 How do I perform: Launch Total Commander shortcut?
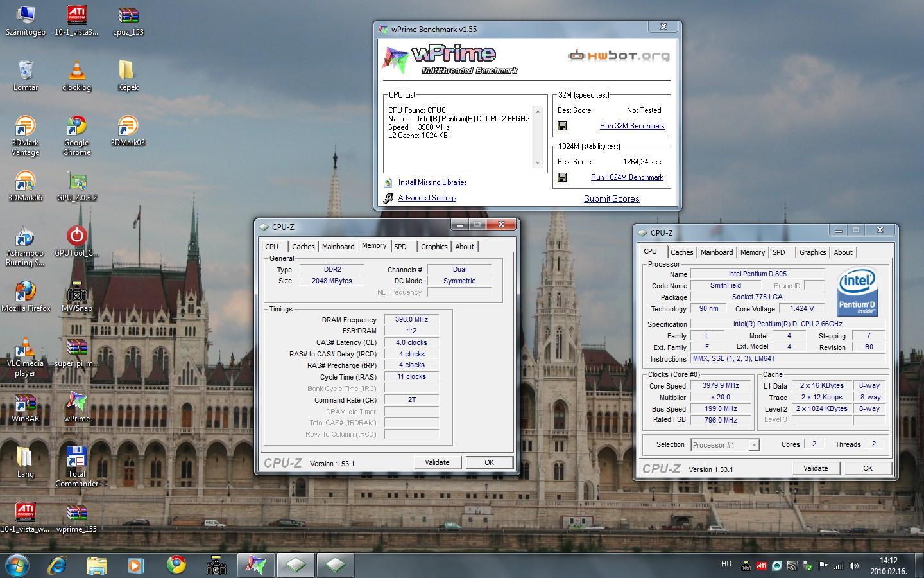[x=76, y=467]
